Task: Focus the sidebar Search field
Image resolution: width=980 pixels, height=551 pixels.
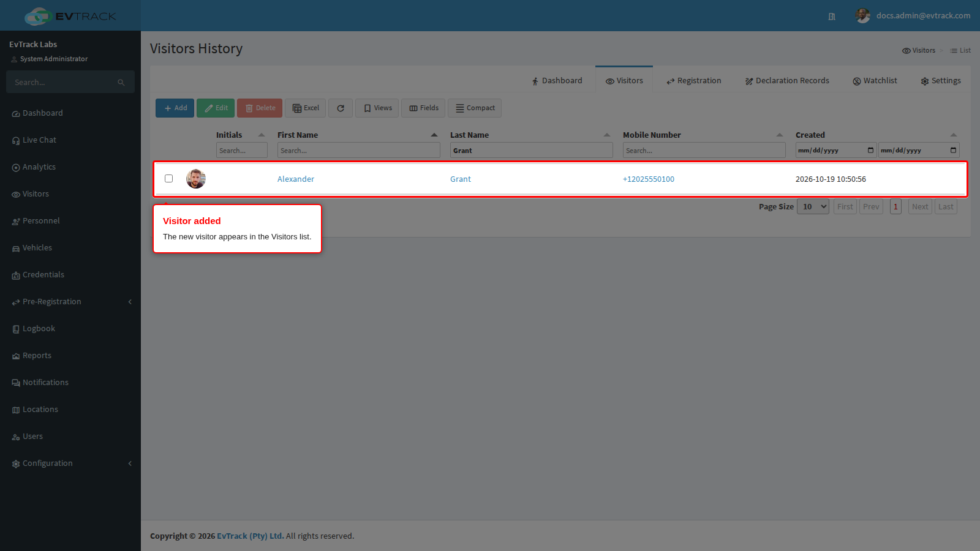Action: pos(64,82)
